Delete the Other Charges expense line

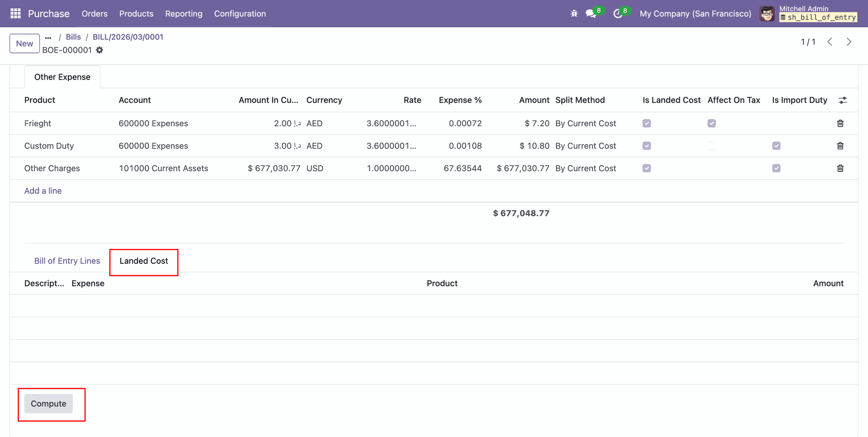click(840, 168)
